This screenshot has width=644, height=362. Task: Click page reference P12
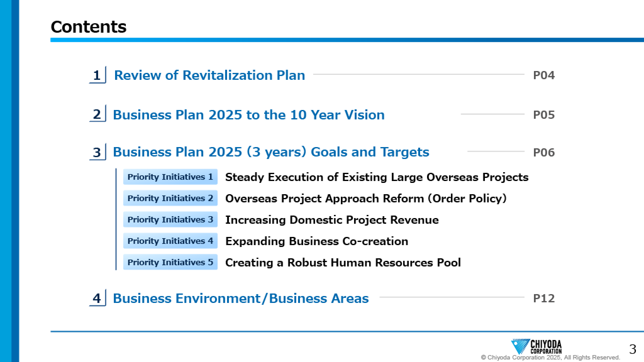click(x=544, y=298)
